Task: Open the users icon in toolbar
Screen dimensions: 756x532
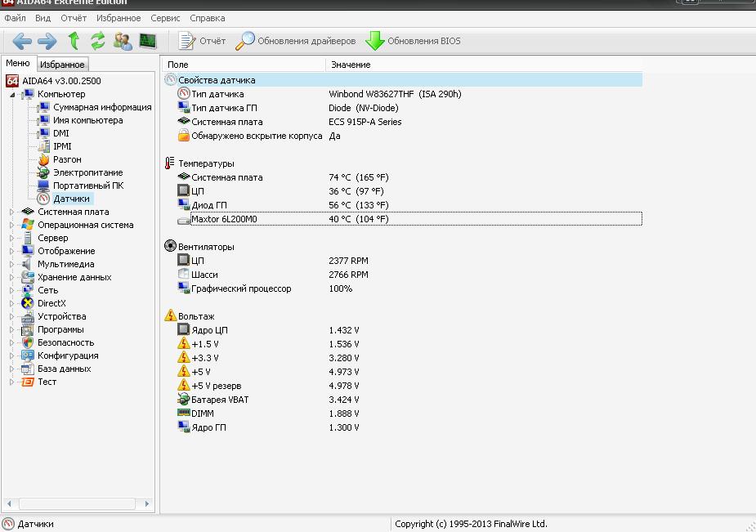Action: pyautogui.click(x=123, y=41)
